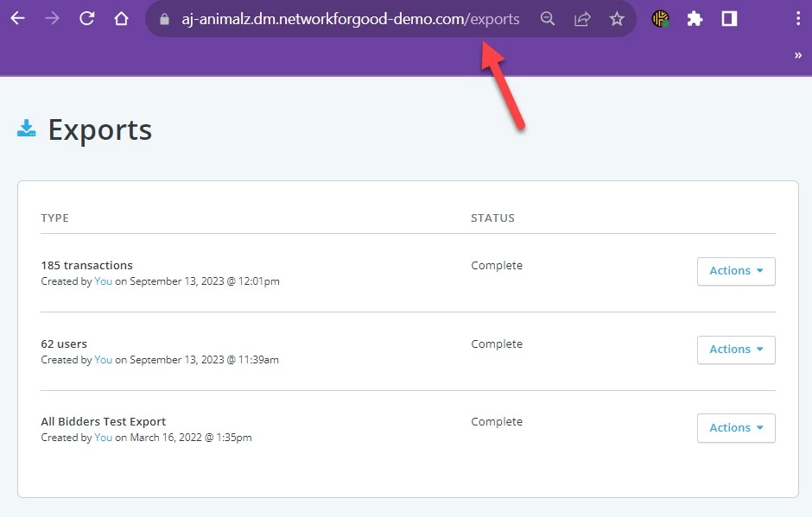Select the padlock icon in the address bar

165,18
